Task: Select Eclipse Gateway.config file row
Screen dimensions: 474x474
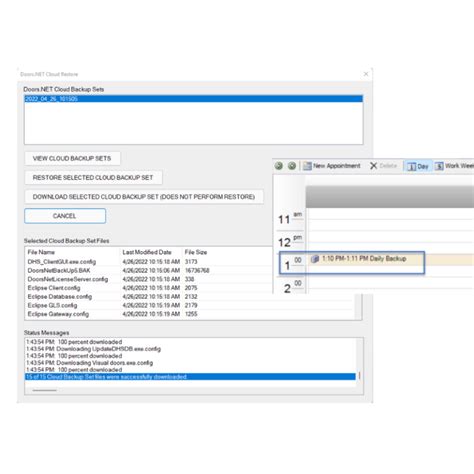Action: pyautogui.click(x=190, y=314)
